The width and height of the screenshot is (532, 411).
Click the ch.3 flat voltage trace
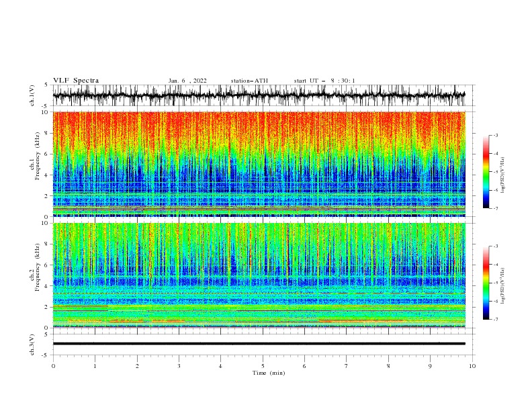click(x=259, y=344)
